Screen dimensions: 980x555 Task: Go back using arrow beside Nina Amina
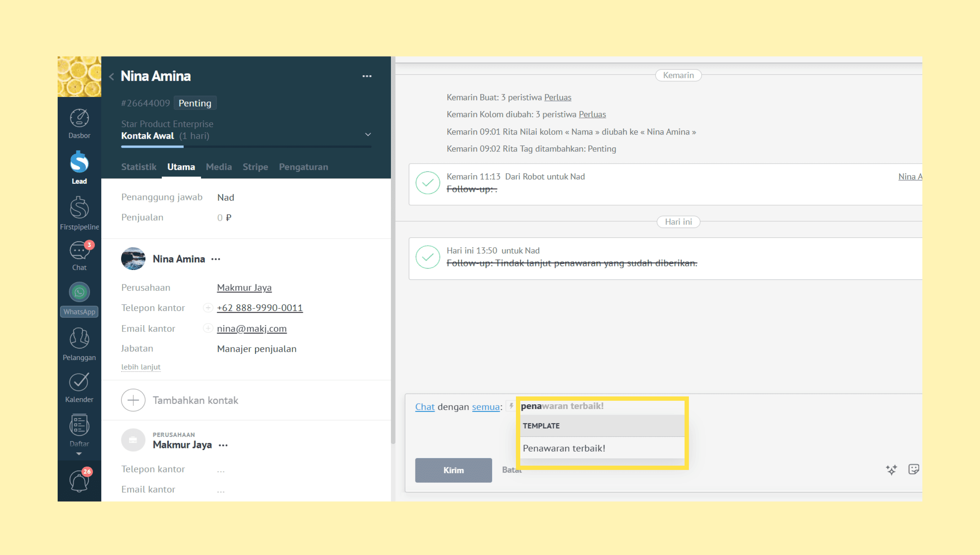click(x=111, y=77)
